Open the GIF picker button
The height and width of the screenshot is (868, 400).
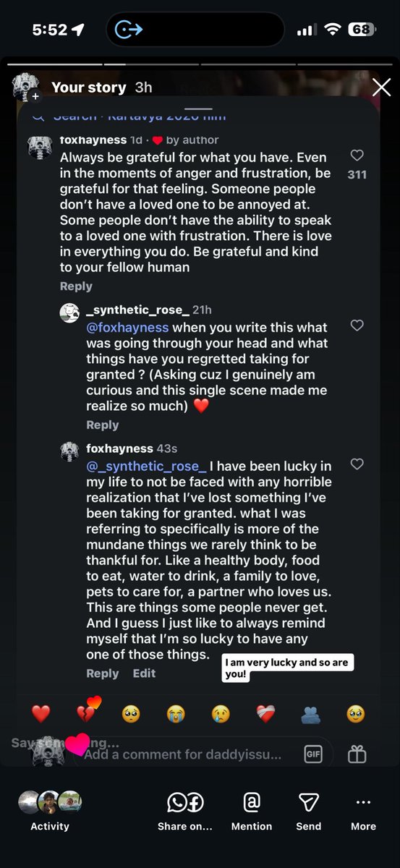312,754
